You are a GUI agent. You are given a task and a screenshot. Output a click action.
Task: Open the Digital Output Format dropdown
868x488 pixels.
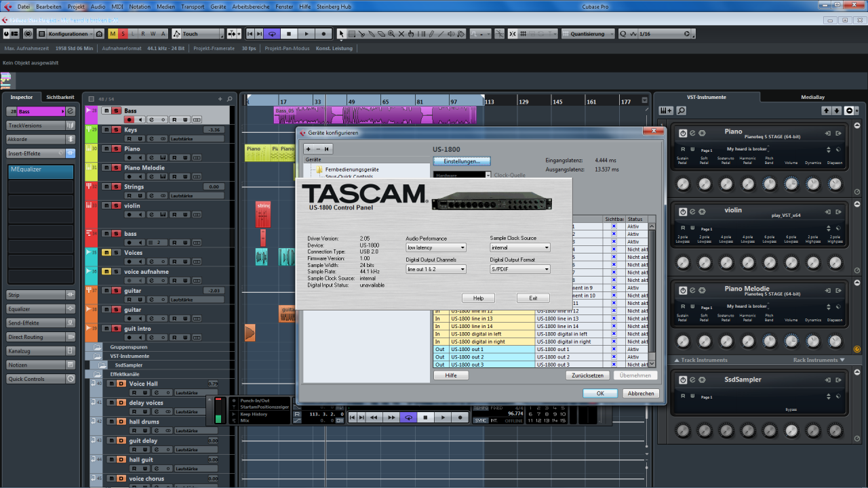point(520,269)
